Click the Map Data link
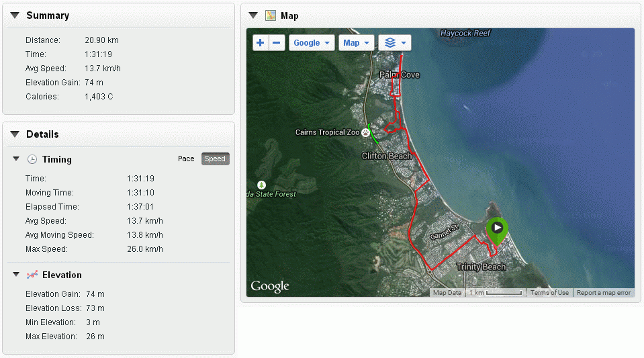This screenshot has height=358, width=644. pyautogui.click(x=447, y=293)
